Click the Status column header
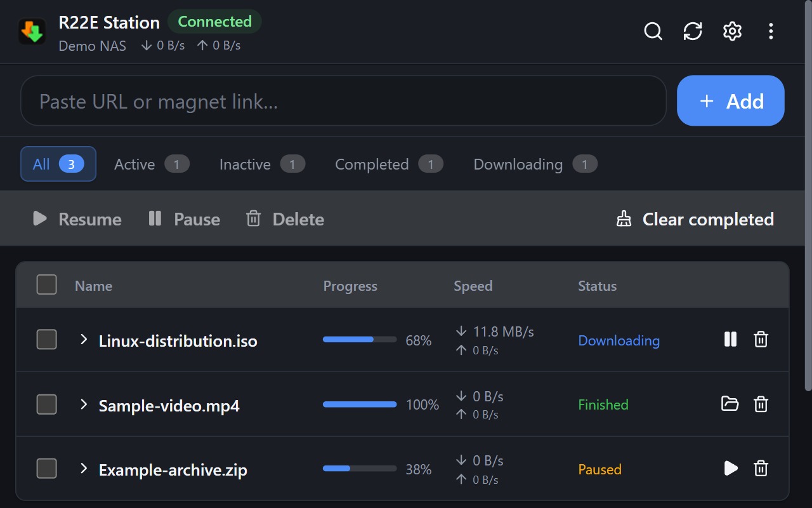812x508 pixels. click(598, 286)
